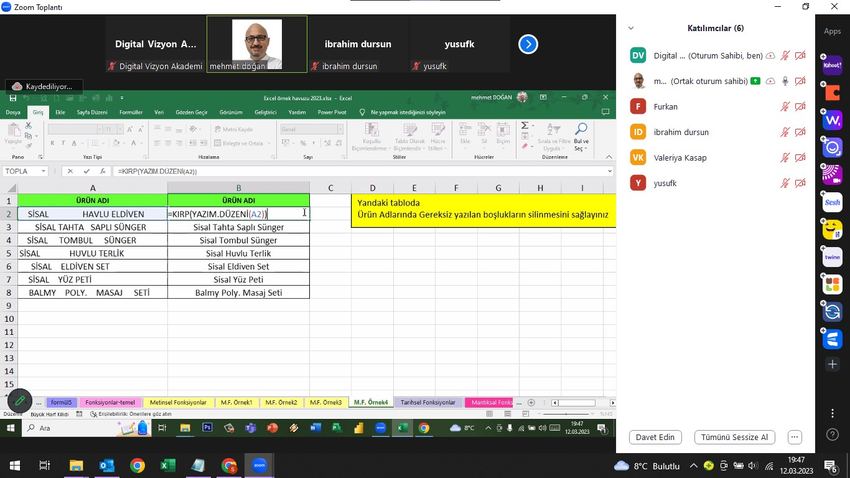Unmute ibrahim dursun's microphone
The height and width of the screenshot is (478, 850).
pyautogui.click(x=784, y=132)
